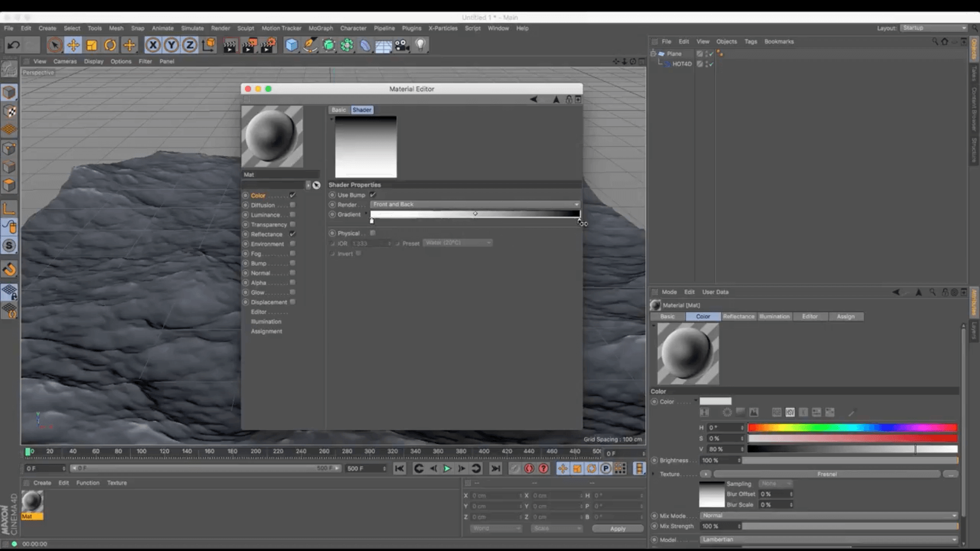Click the Cube primitive icon
The height and width of the screenshot is (551, 980).
click(x=291, y=45)
